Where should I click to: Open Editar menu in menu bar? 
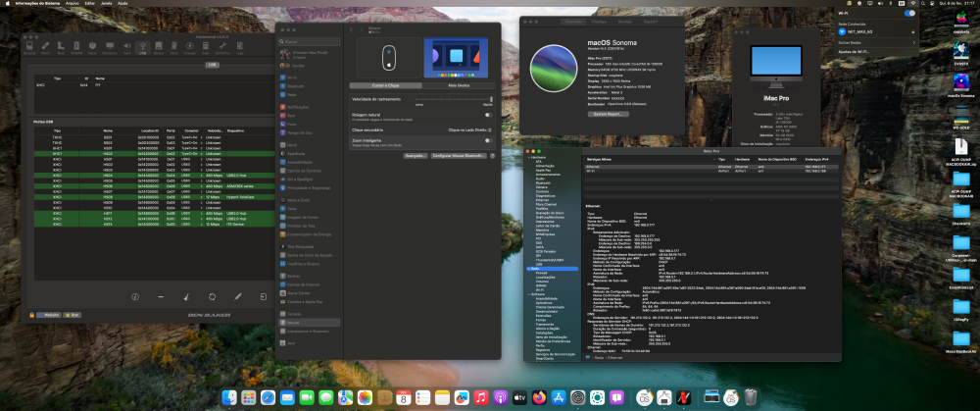point(90,3)
